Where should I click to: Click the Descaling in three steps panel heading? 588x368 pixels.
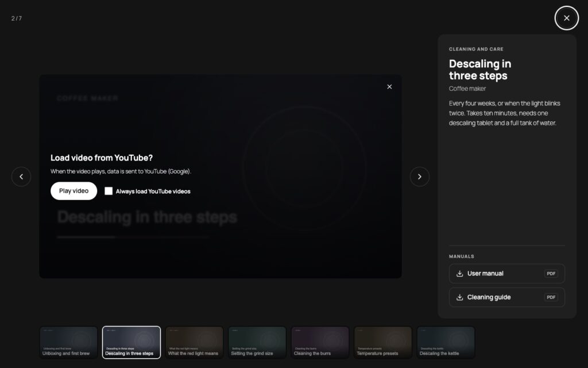tap(480, 70)
